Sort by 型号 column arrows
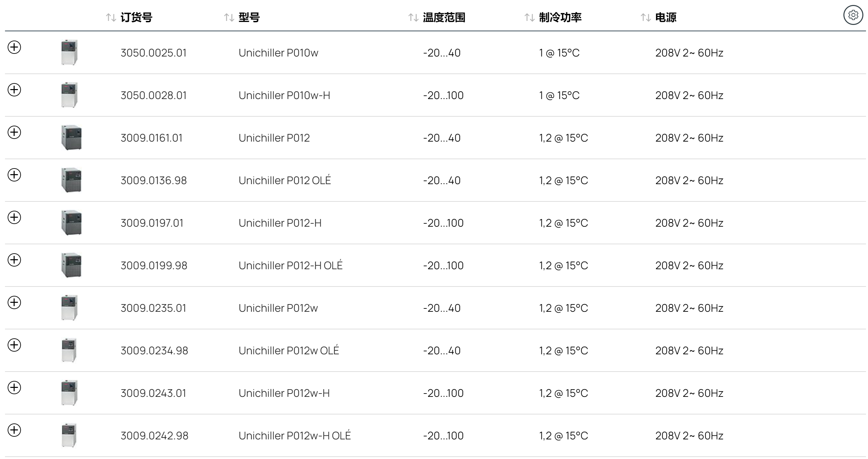 (229, 18)
